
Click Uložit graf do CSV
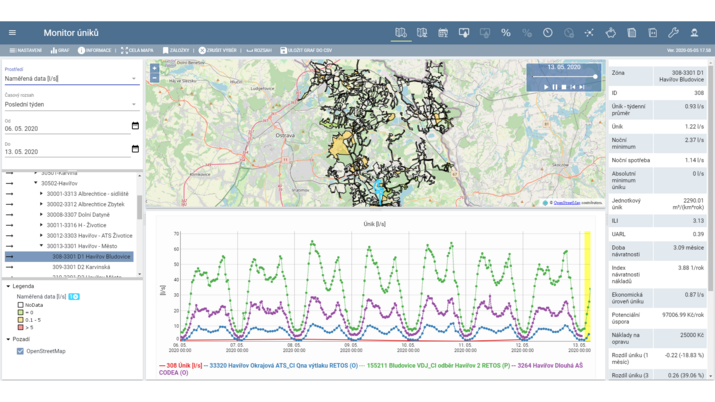(306, 50)
